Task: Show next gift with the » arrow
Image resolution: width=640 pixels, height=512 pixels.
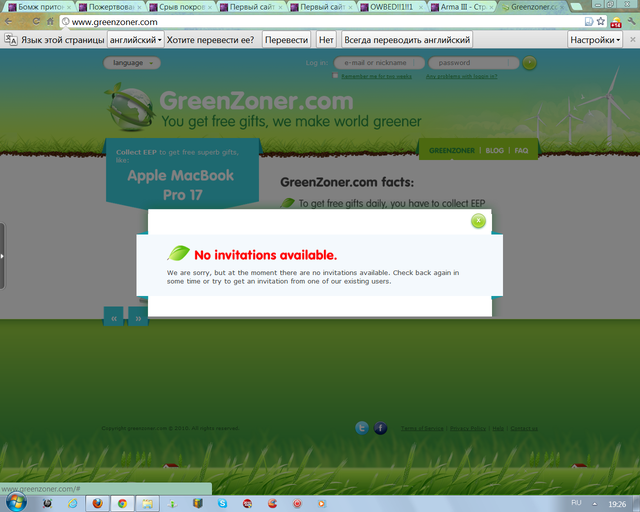Action: coord(138,316)
